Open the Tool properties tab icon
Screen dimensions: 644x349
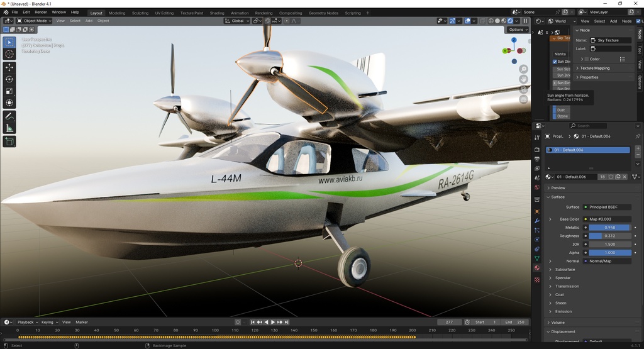pos(537,138)
